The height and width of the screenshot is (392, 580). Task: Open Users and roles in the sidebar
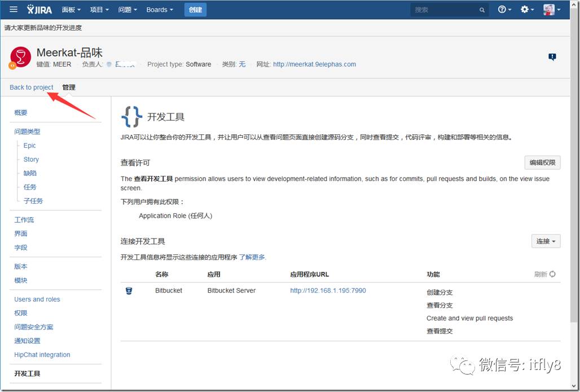[37, 299]
